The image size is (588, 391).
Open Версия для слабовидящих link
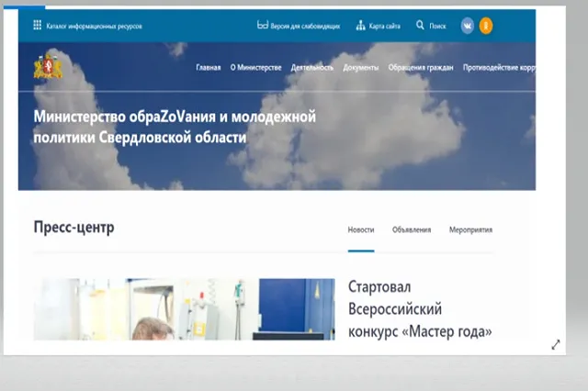click(x=305, y=27)
